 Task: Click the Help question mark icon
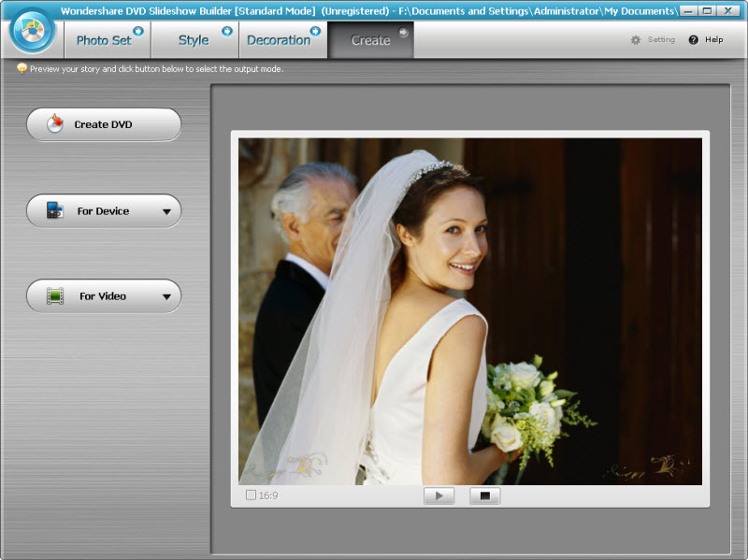pyautogui.click(x=693, y=40)
